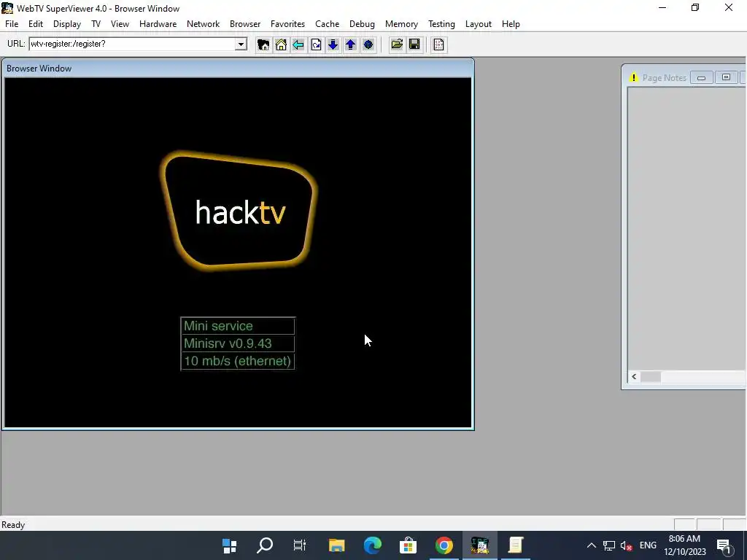Screen dimensions: 747x560
Task: Click the Browser Window title bar
Action: pyautogui.click(x=239, y=69)
